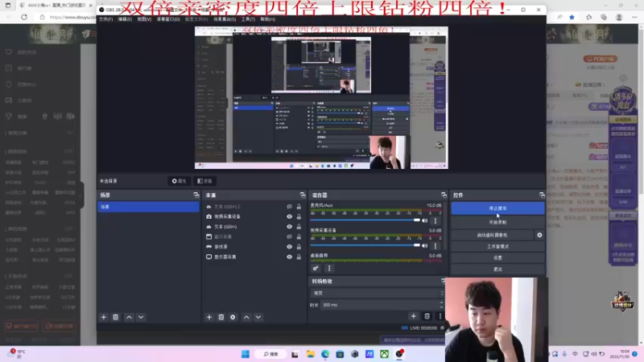644x362 pixels.
Task: Click the 停止推流 stop streaming button
Action: (497, 208)
